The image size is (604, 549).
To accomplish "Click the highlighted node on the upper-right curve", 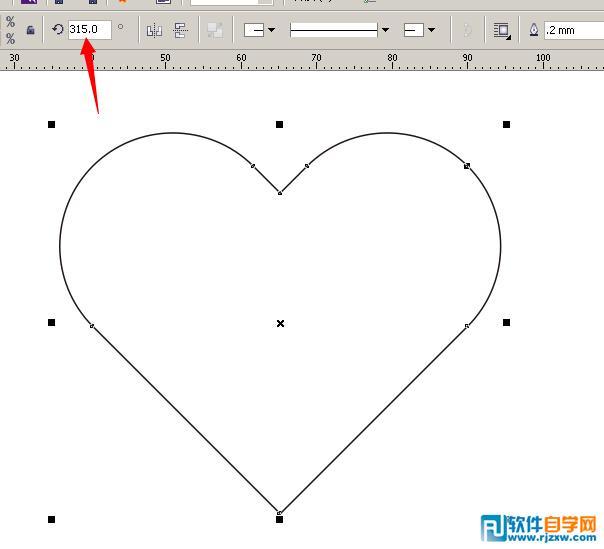I will tap(467, 166).
